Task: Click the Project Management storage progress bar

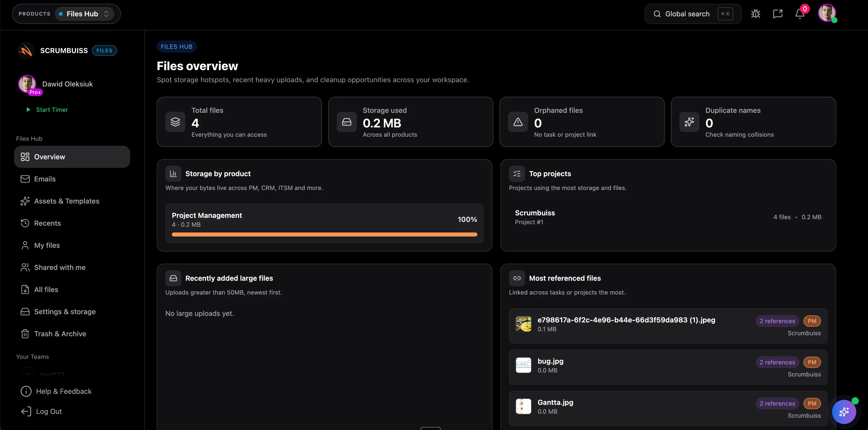Action: pyautogui.click(x=324, y=234)
